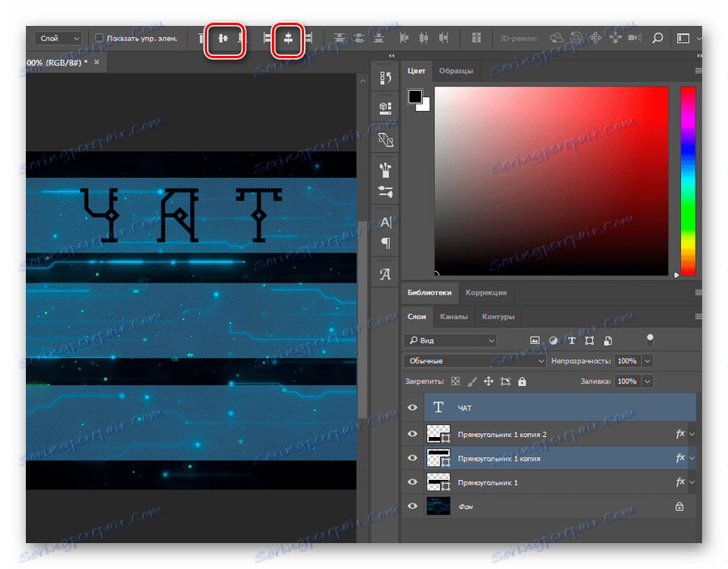Open the Color panel menu

click(x=698, y=70)
